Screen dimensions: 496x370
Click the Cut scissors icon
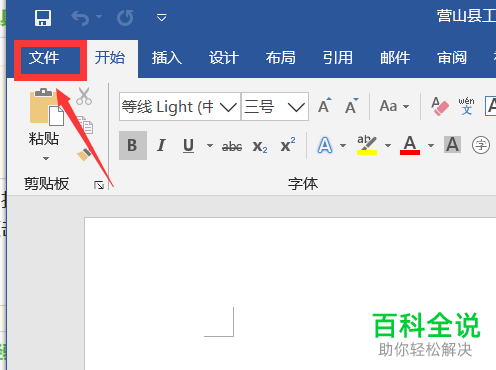pyautogui.click(x=84, y=96)
